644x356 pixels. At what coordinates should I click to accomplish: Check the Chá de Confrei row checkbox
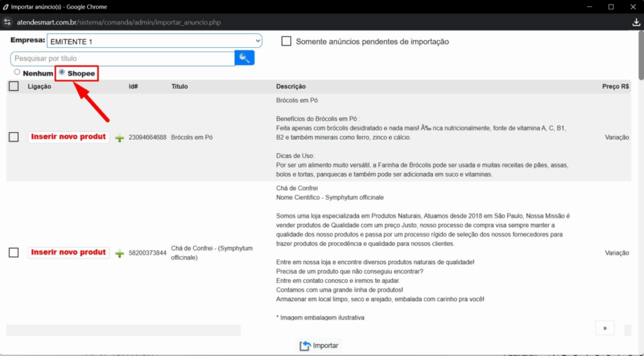point(14,252)
